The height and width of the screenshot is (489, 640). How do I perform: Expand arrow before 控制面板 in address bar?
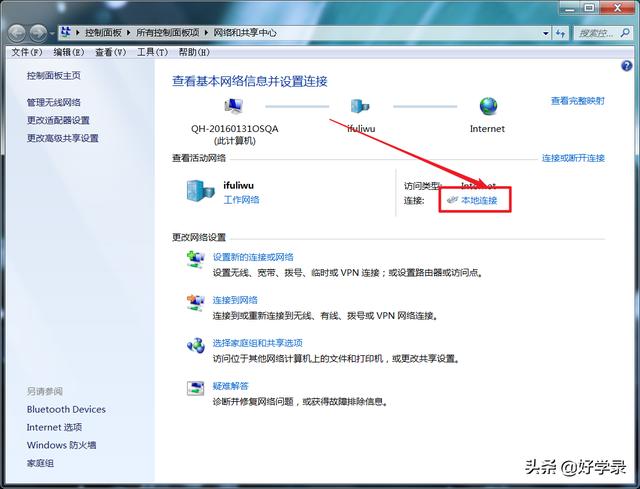point(78,33)
